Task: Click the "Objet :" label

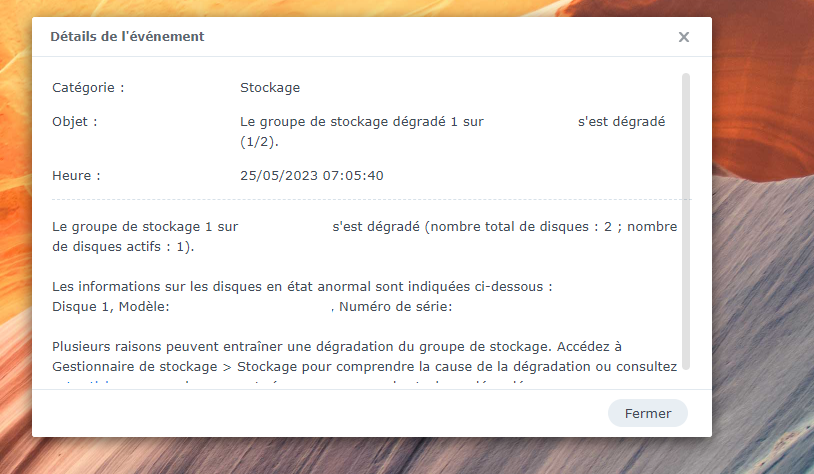Action: (x=75, y=121)
